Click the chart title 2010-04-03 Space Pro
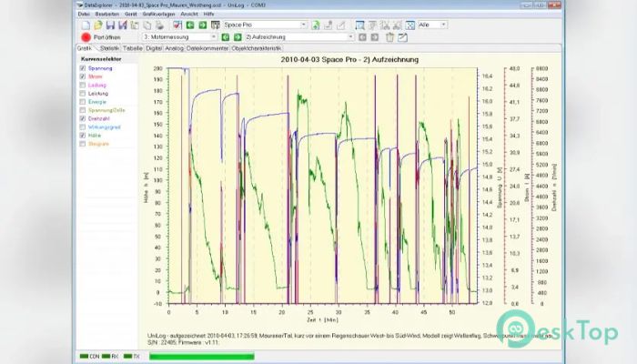Screen dimensions: 637x364 [349, 59]
